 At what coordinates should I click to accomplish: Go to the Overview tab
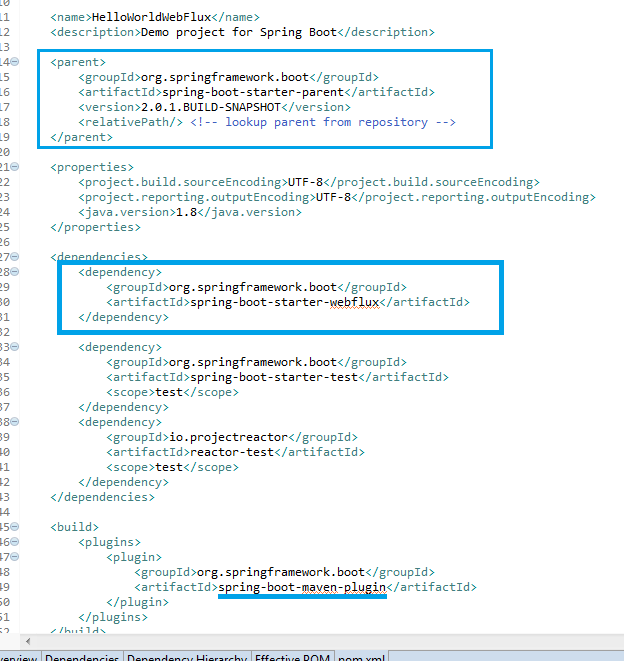tap(18, 656)
